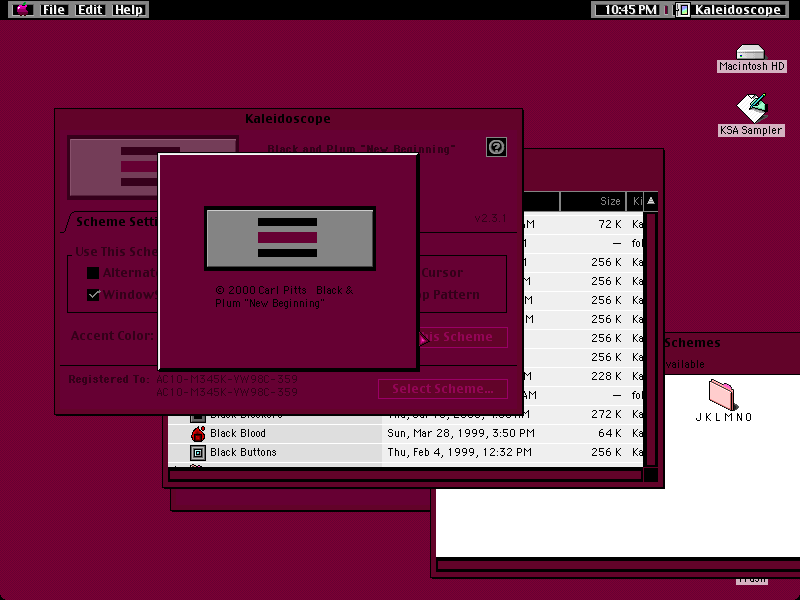Click the Pattern option label
This screenshot has width=800, height=600.
coord(456,295)
